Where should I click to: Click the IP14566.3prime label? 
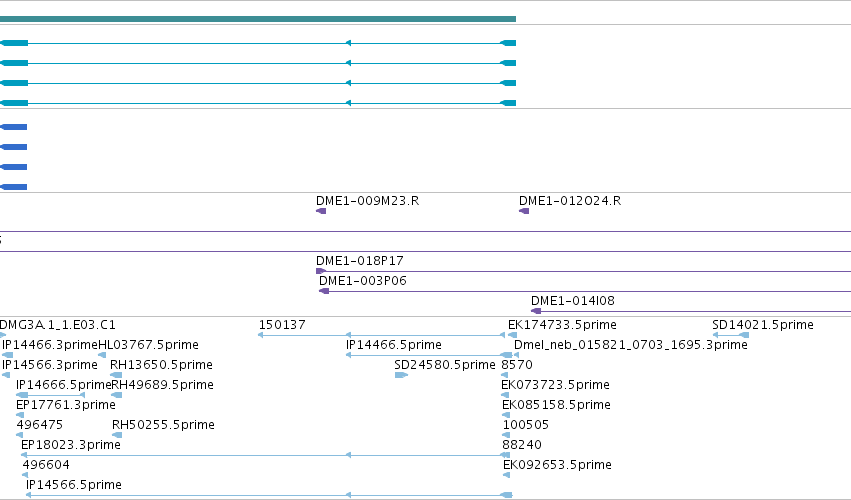[x=50, y=365]
